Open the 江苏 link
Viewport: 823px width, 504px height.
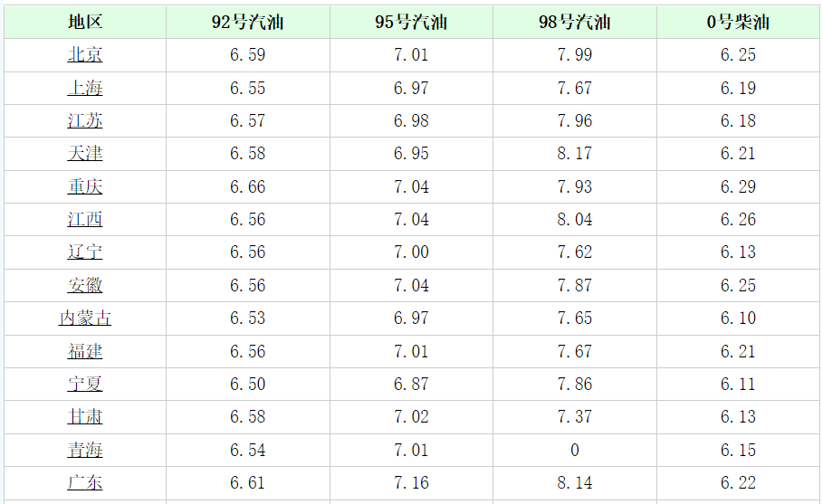pyautogui.click(x=85, y=121)
